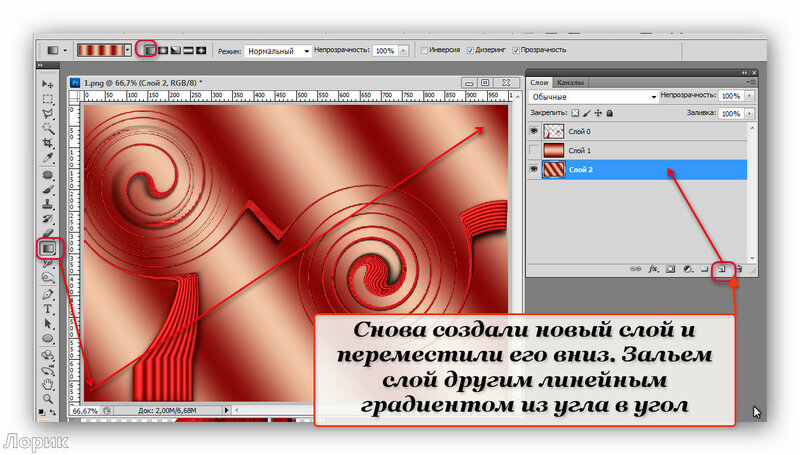Screen dimensions: 800x455
Task: Select the Crop tool
Action: (x=48, y=143)
